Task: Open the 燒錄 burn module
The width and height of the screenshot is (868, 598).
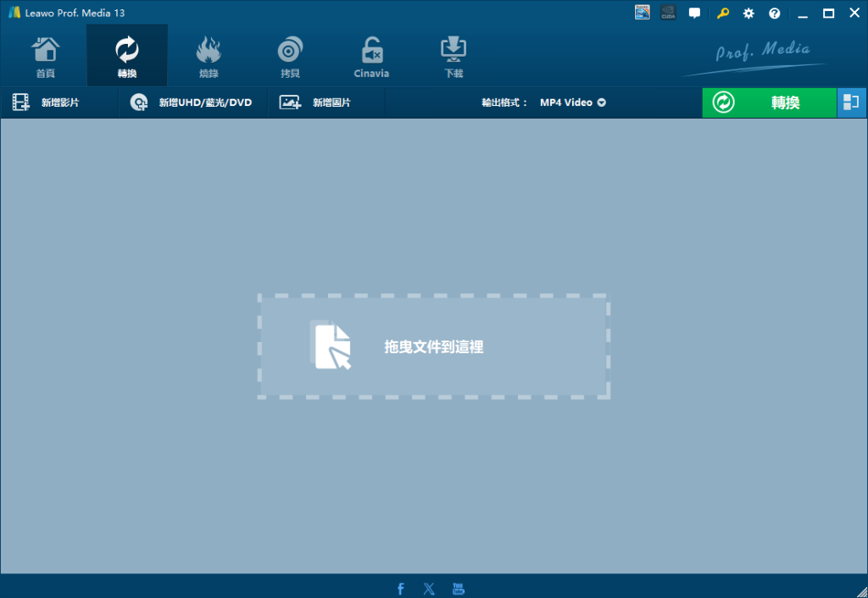Action: click(209, 56)
